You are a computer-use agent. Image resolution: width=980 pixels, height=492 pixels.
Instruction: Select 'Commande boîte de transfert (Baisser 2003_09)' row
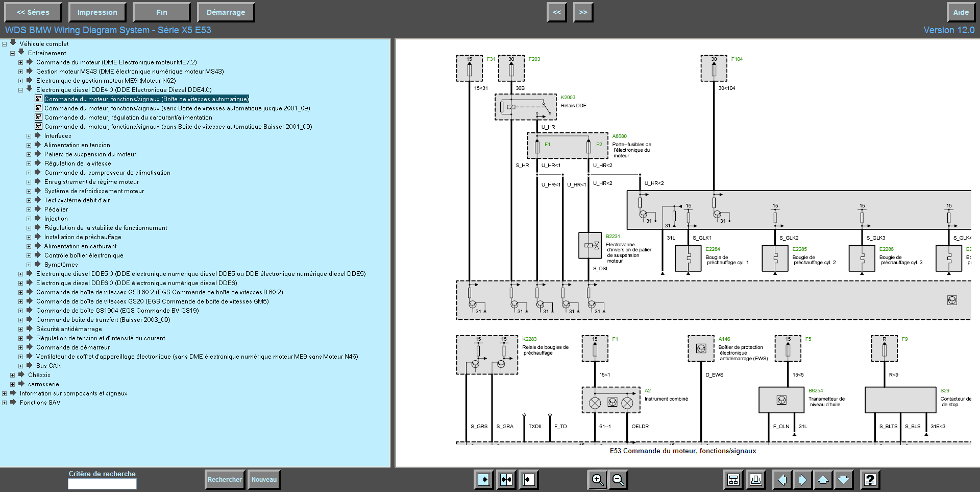103,320
